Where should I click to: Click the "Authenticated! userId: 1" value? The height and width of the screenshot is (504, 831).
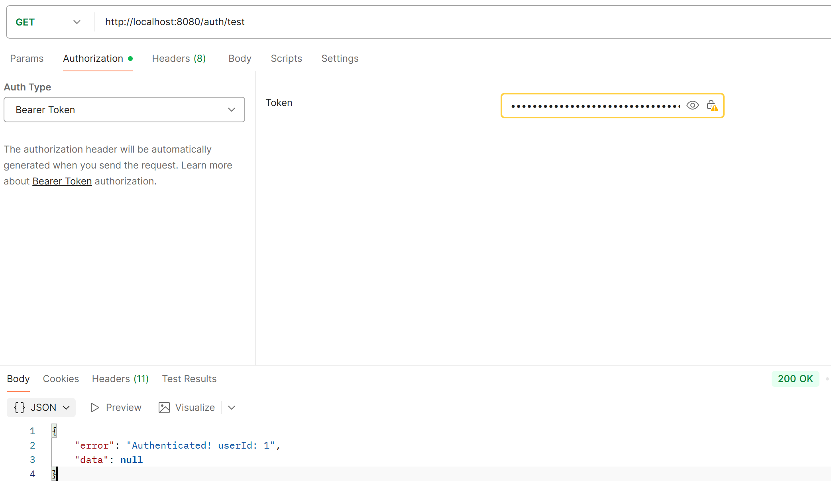(x=200, y=445)
